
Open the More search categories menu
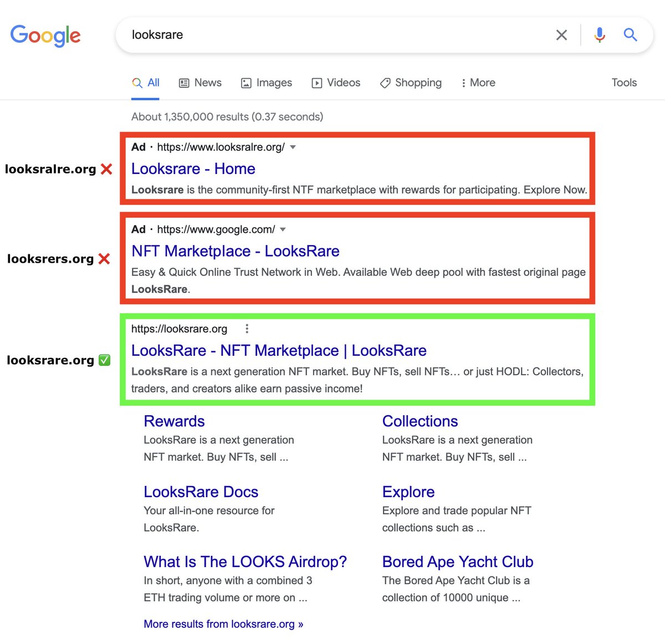click(x=478, y=83)
